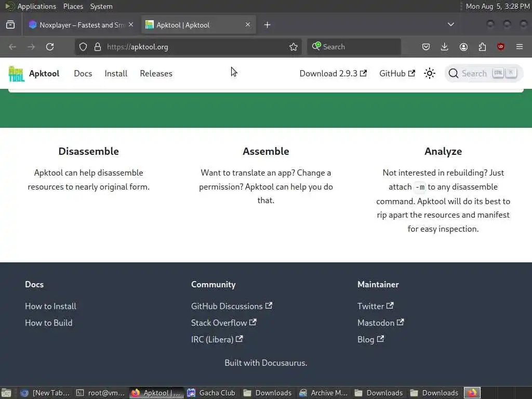Click the Apktool site search box
The height and width of the screenshot is (399, 532).
[484, 73]
